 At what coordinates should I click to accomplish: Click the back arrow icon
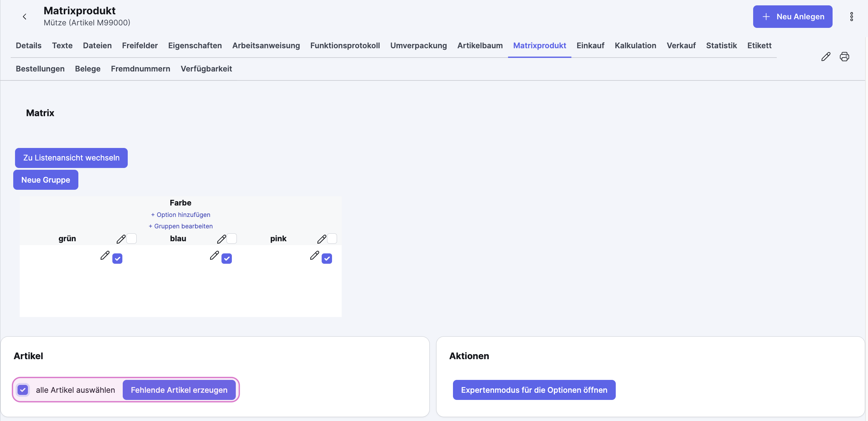[24, 16]
